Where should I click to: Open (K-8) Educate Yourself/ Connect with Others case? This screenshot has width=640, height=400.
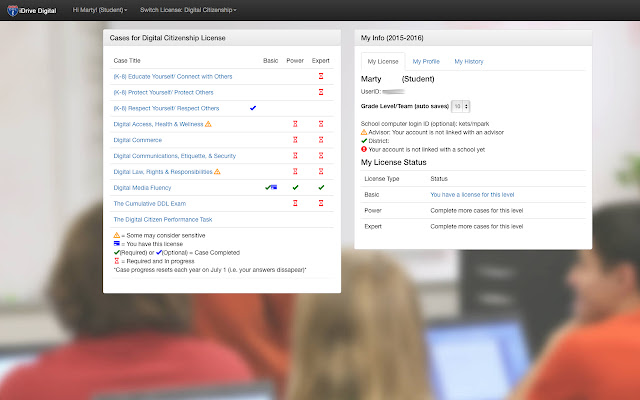(x=173, y=76)
